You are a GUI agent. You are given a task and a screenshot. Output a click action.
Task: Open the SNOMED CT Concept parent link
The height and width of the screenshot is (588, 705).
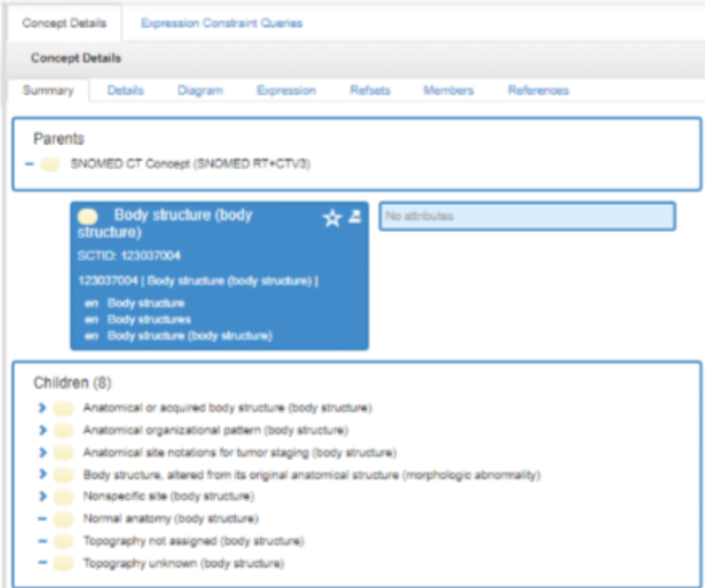coord(190,164)
